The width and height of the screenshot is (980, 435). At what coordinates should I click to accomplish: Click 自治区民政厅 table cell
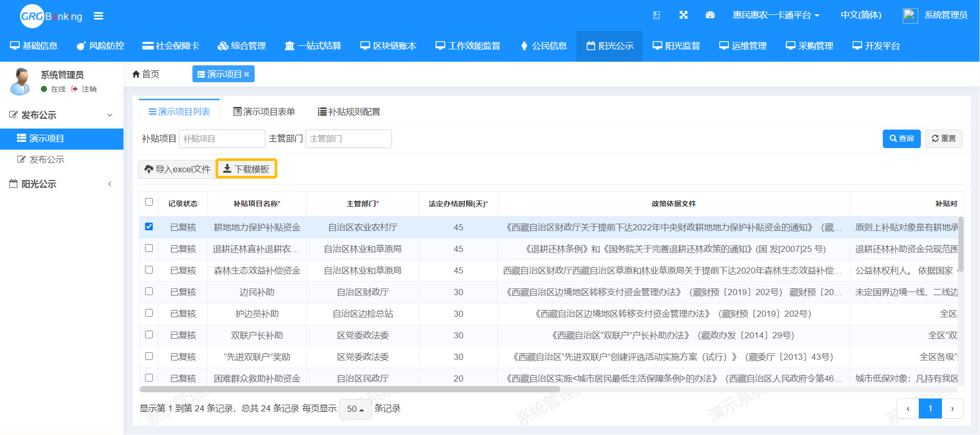click(x=363, y=378)
